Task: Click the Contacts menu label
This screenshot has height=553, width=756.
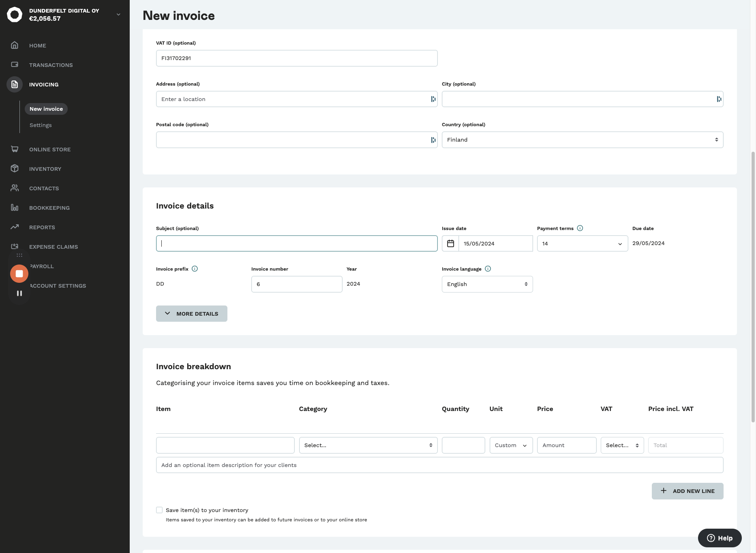Action: pos(44,188)
